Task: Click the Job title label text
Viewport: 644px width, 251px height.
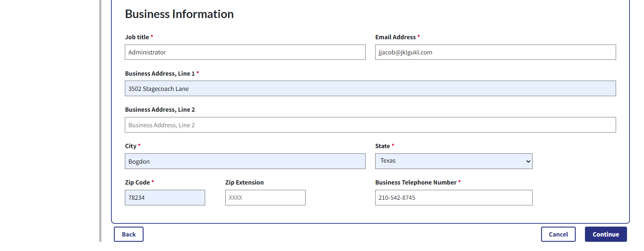Action: point(137,37)
